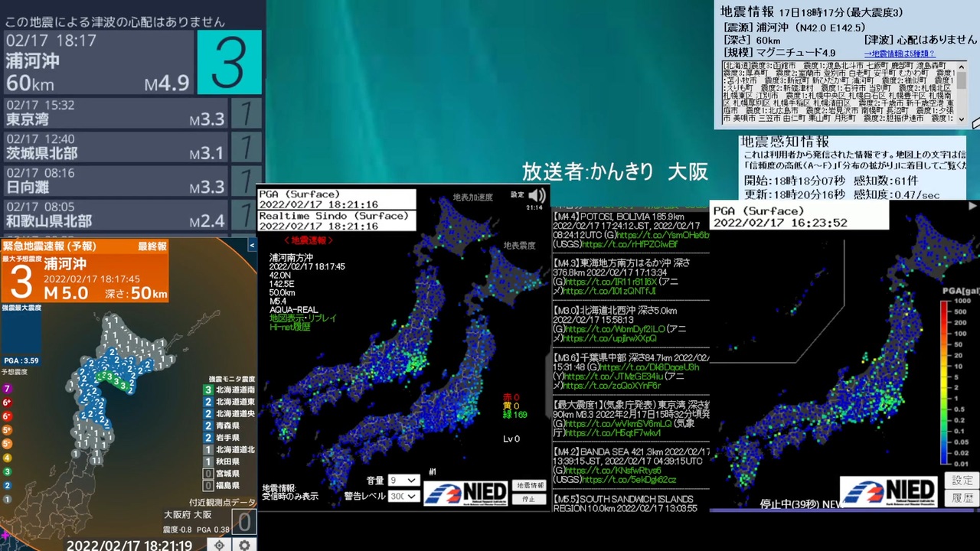Open the 履歴 history button on the right
The height and width of the screenshot is (551, 980).
pos(962,498)
